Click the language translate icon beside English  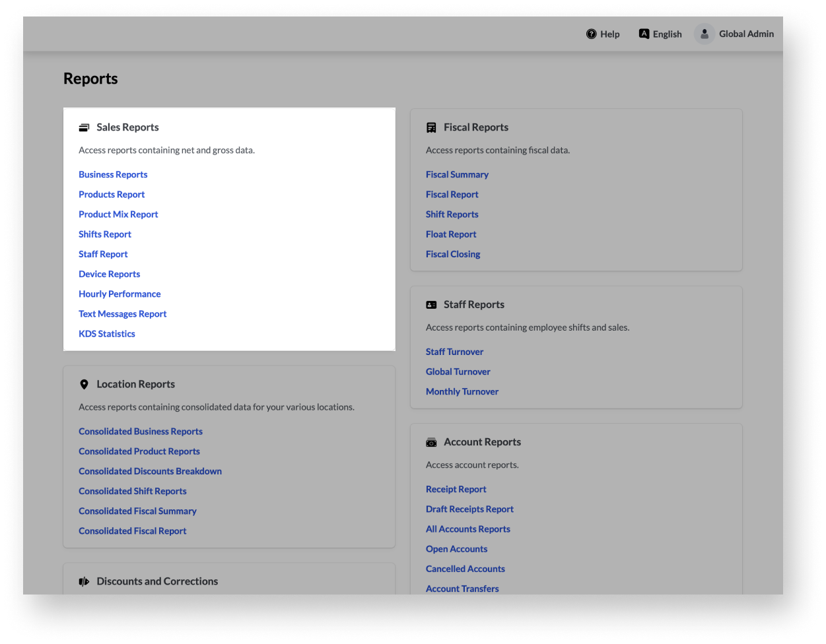click(644, 34)
